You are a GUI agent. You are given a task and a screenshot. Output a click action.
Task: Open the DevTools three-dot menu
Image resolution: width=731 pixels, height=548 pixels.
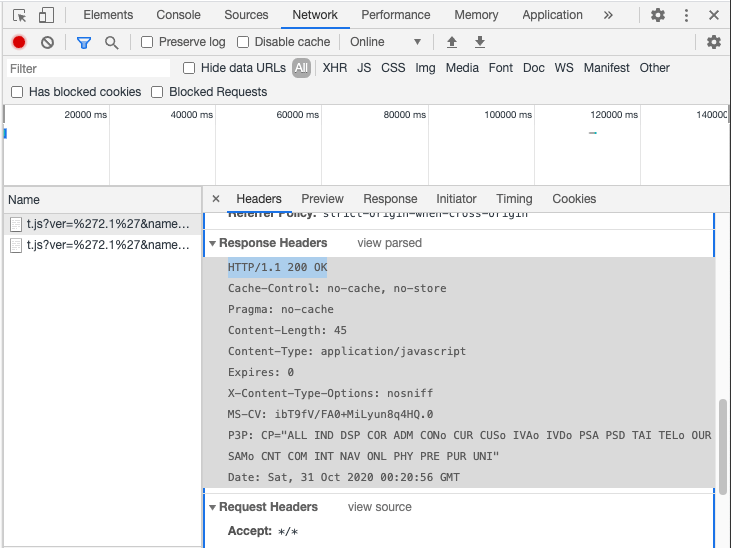686,15
